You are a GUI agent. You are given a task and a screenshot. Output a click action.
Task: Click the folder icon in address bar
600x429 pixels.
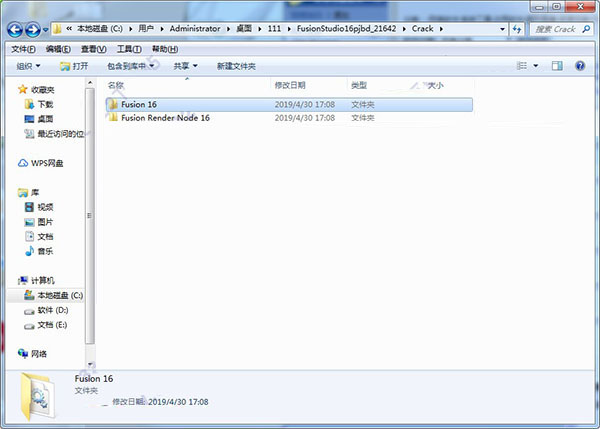pyautogui.click(x=57, y=29)
